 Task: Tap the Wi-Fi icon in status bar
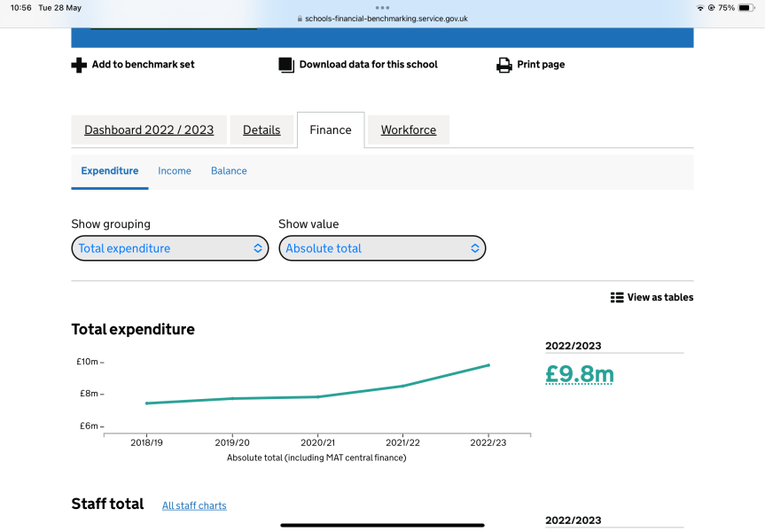700,7
